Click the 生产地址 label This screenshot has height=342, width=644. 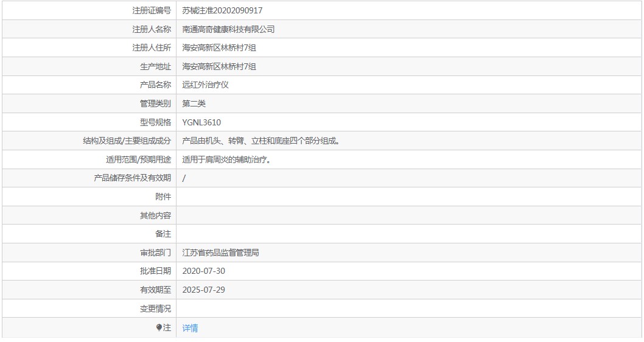pos(155,66)
